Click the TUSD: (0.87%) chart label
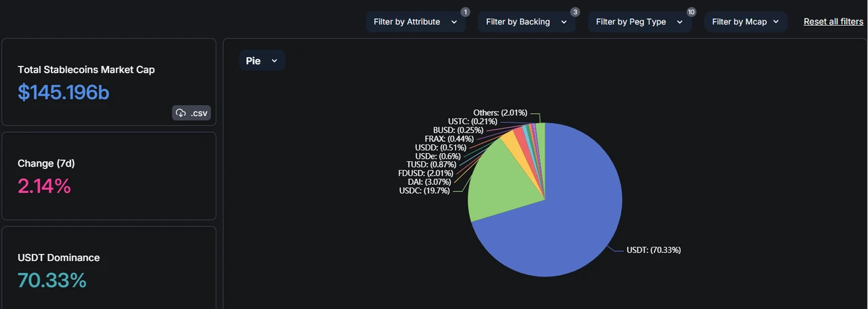868x309 pixels. click(x=430, y=164)
